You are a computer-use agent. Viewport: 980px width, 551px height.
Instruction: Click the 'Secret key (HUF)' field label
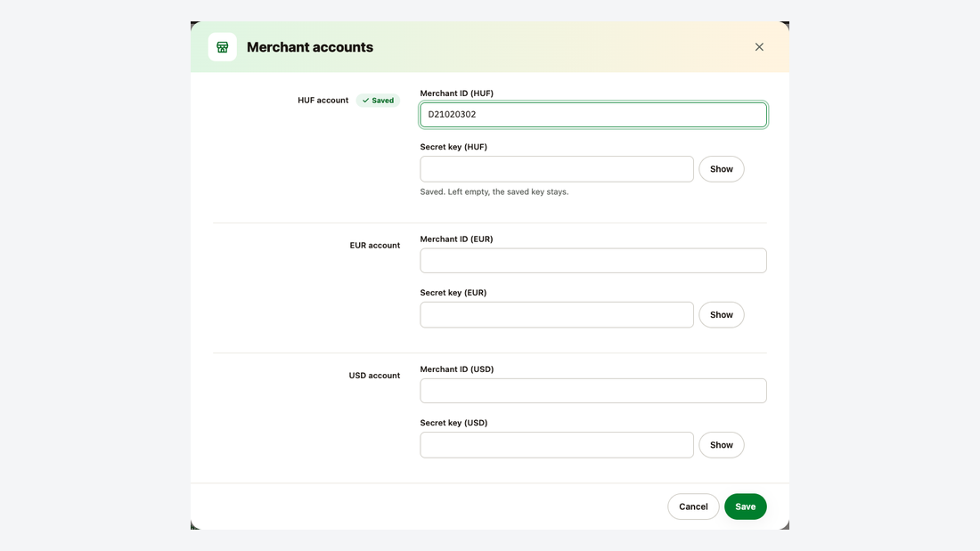pyautogui.click(x=453, y=147)
